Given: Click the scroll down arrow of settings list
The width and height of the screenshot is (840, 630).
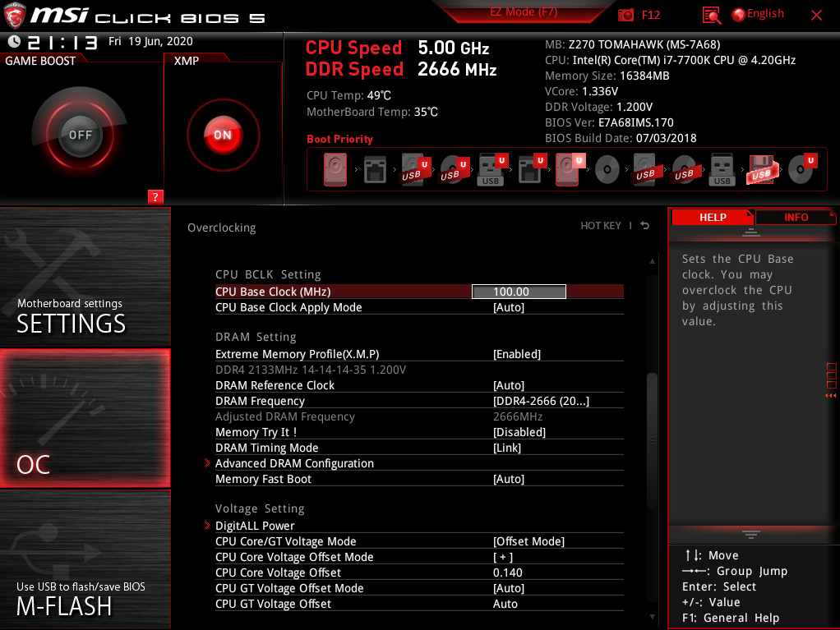Looking at the screenshot, I should 652,617.
